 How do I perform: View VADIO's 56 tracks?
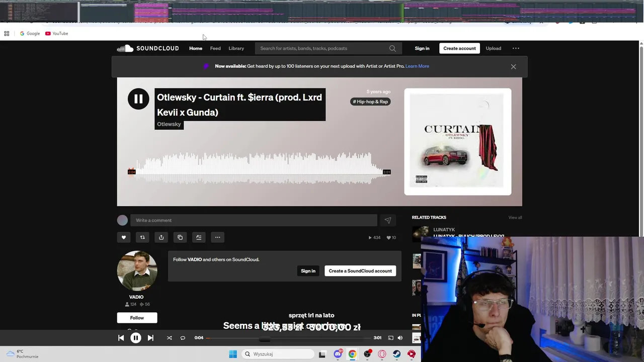tap(144, 304)
